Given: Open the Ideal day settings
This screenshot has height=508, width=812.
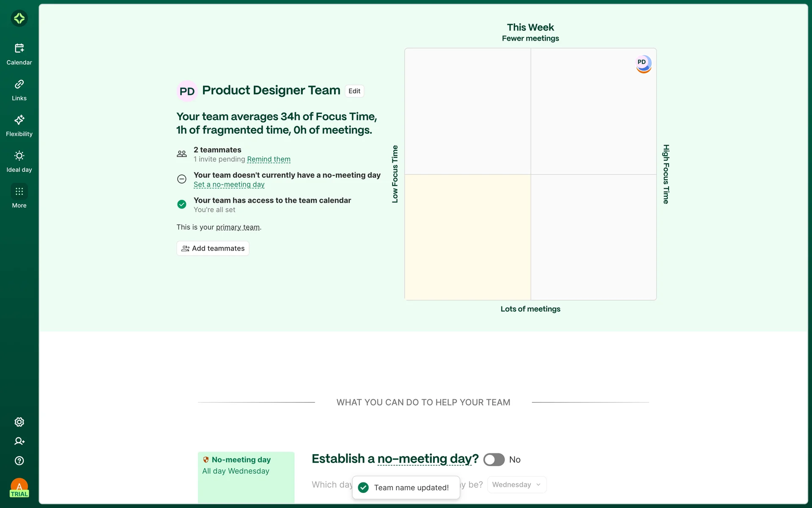Looking at the screenshot, I should point(19,161).
